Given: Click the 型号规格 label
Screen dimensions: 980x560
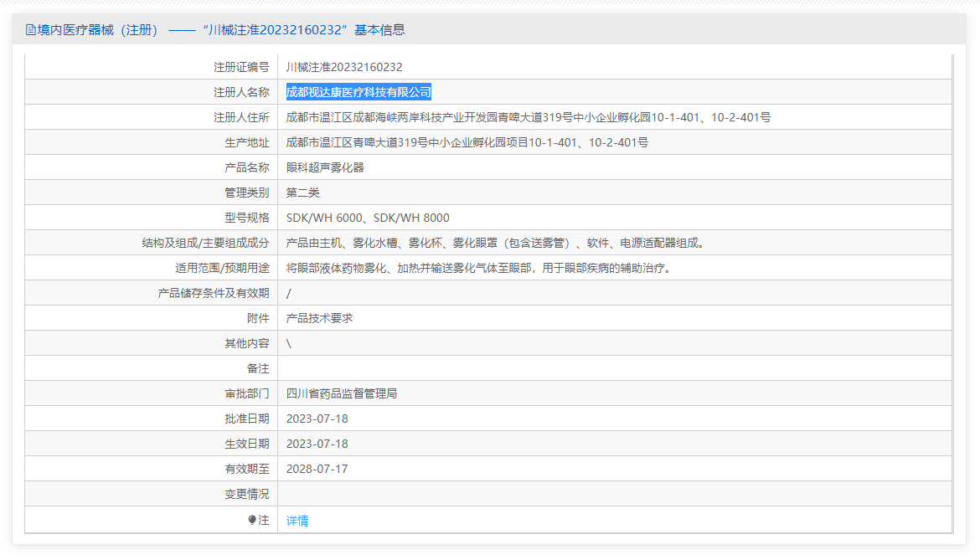Looking at the screenshot, I should click(247, 218).
